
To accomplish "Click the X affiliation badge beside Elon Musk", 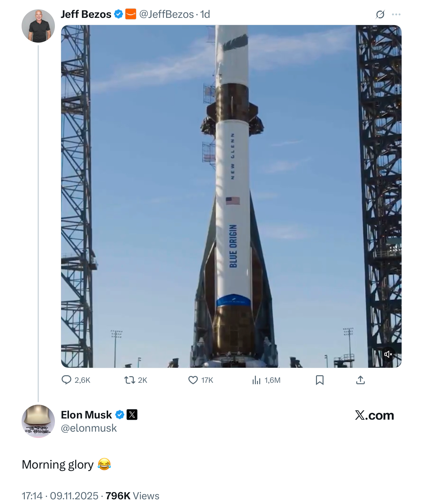I will [132, 415].
